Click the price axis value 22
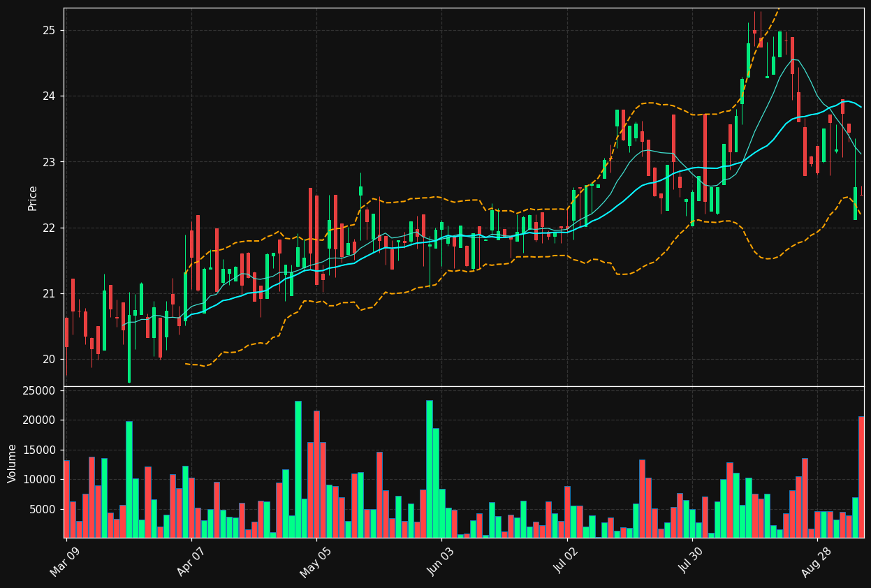The height and width of the screenshot is (588, 871). [x=48, y=228]
